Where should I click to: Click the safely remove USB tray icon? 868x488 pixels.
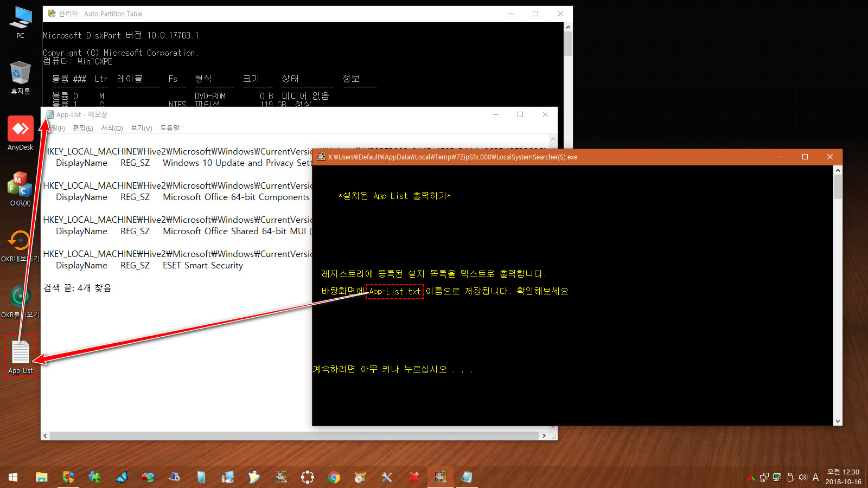[790, 477]
